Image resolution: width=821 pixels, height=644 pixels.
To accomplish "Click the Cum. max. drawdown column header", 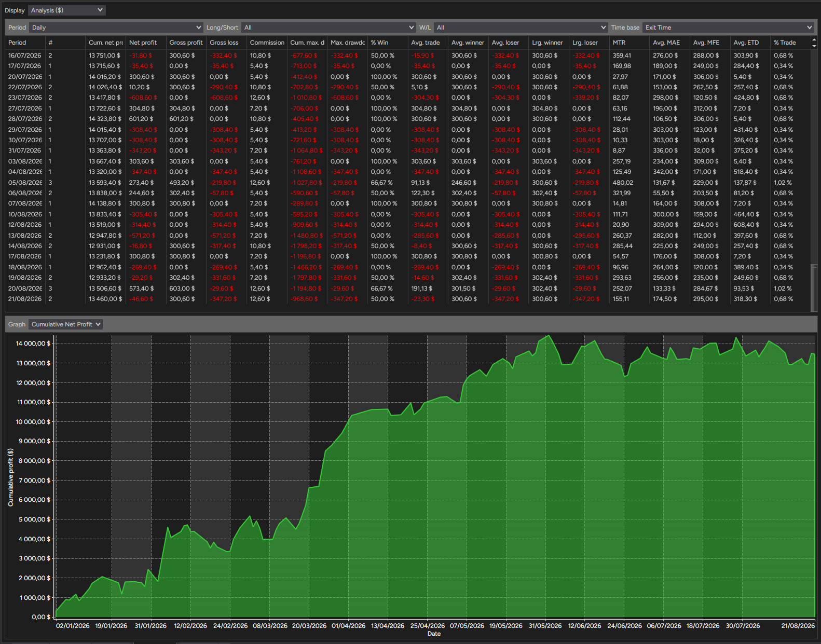I will (307, 43).
